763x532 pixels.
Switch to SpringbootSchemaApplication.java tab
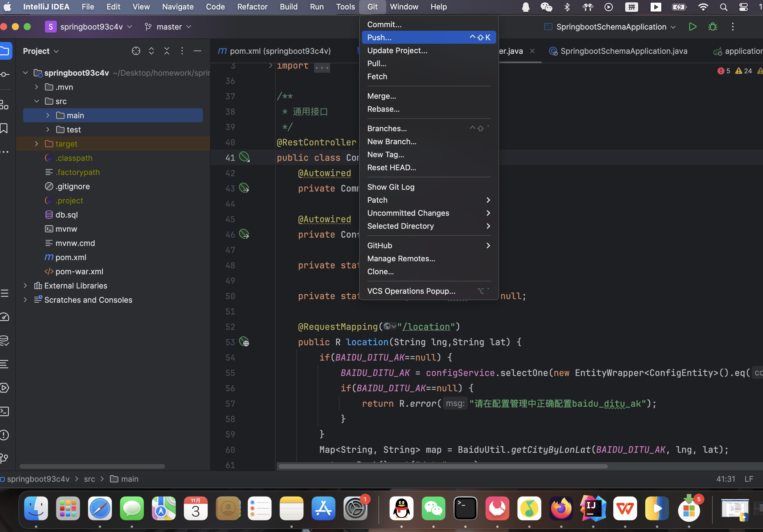tap(623, 51)
